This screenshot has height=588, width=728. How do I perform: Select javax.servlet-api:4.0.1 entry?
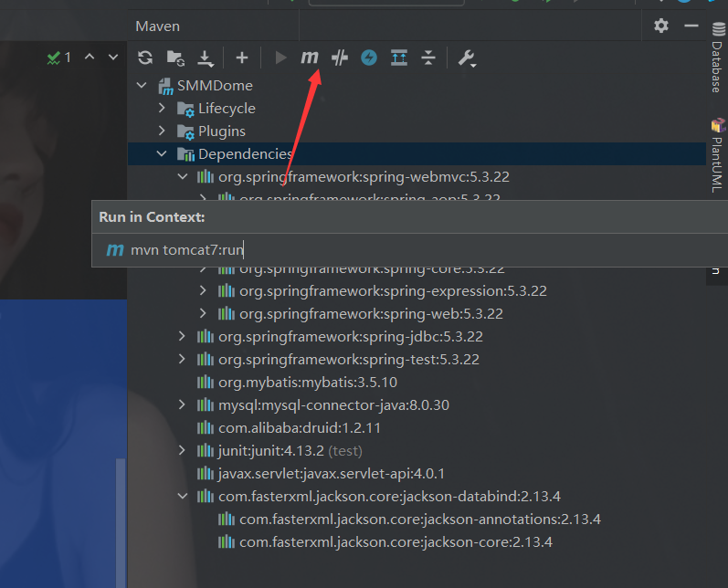(x=331, y=473)
